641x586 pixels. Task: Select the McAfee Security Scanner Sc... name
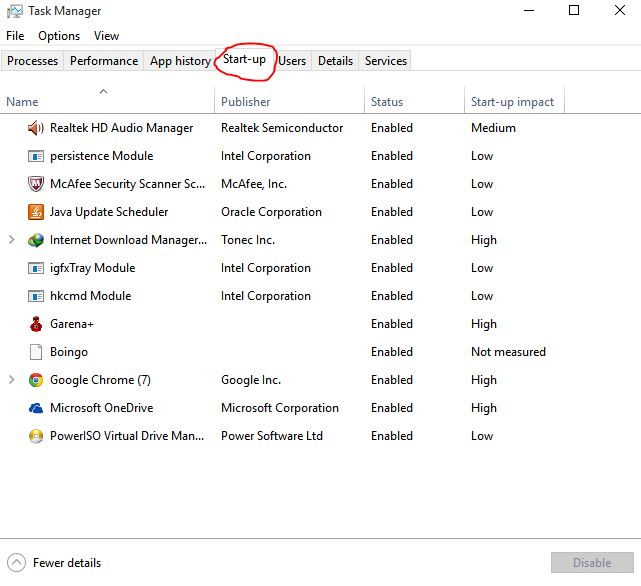tap(127, 184)
